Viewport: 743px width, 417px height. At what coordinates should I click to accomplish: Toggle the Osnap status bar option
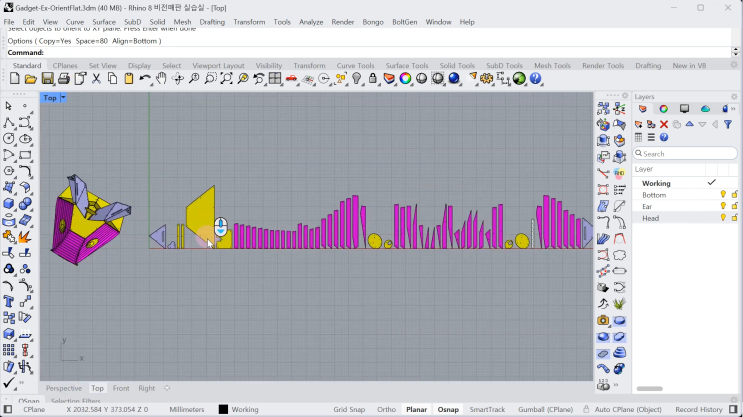pyautogui.click(x=448, y=409)
